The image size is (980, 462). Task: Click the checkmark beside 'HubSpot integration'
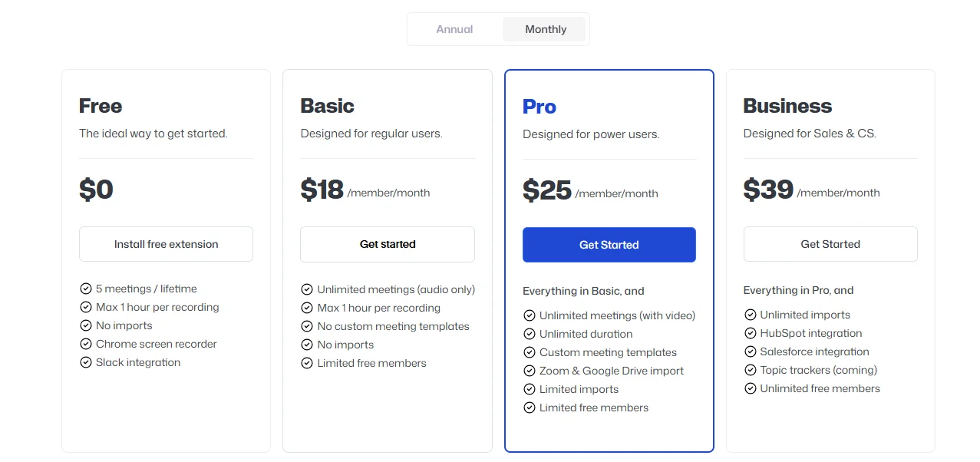tap(750, 333)
